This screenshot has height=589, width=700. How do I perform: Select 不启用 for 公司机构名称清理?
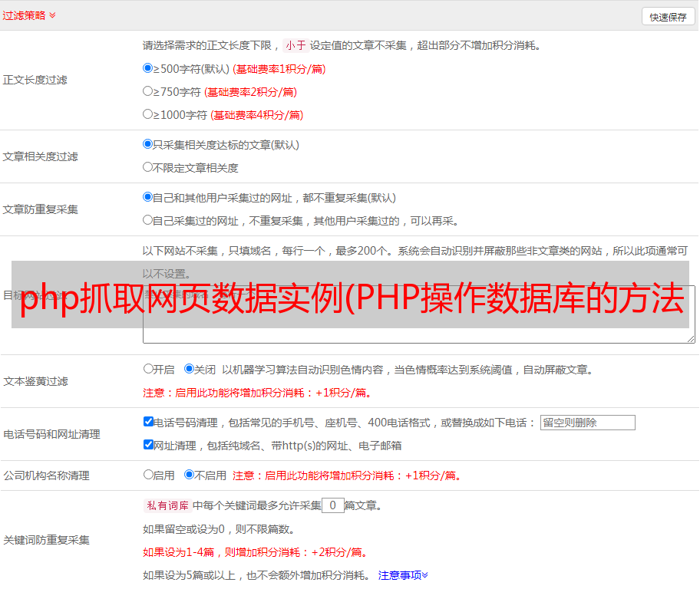point(189,475)
